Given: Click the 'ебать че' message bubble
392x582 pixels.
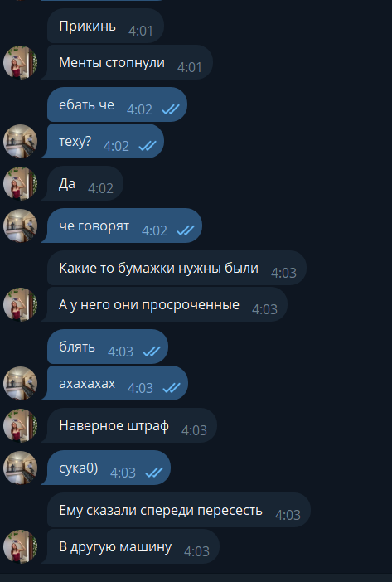Looking at the screenshot, I should pos(117,104).
